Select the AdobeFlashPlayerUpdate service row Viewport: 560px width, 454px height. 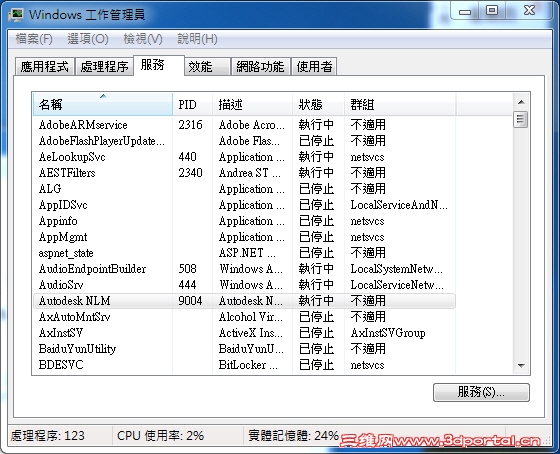(x=244, y=141)
